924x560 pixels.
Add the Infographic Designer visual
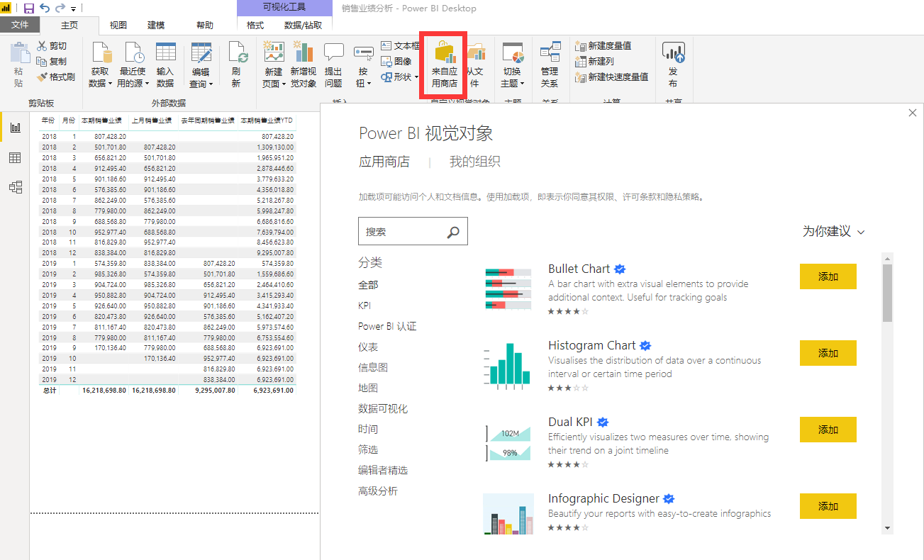pos(828,506)
